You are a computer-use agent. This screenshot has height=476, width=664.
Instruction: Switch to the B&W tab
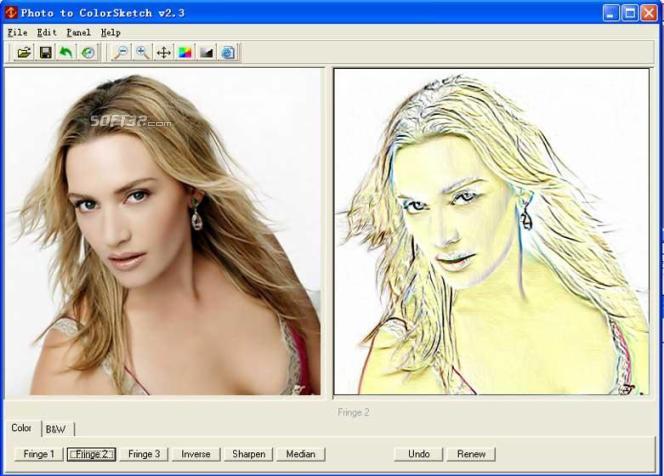(58, 429)
